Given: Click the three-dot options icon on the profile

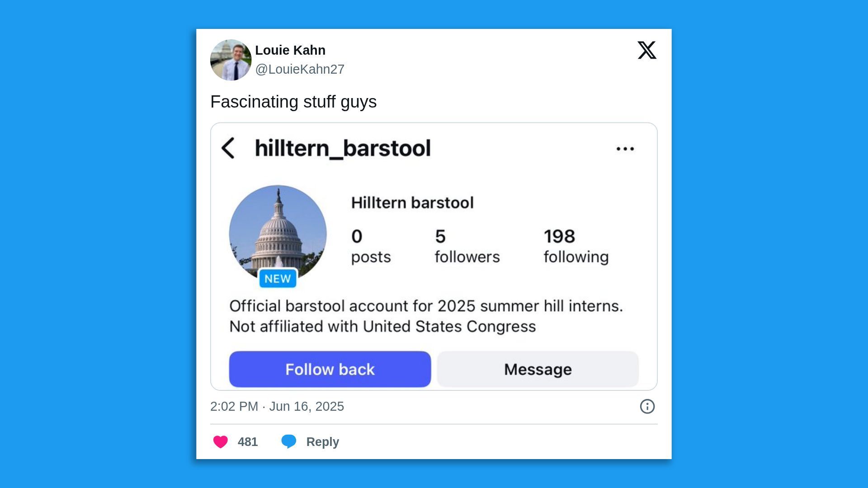Looking at the screenshot, I should [626, 148].
